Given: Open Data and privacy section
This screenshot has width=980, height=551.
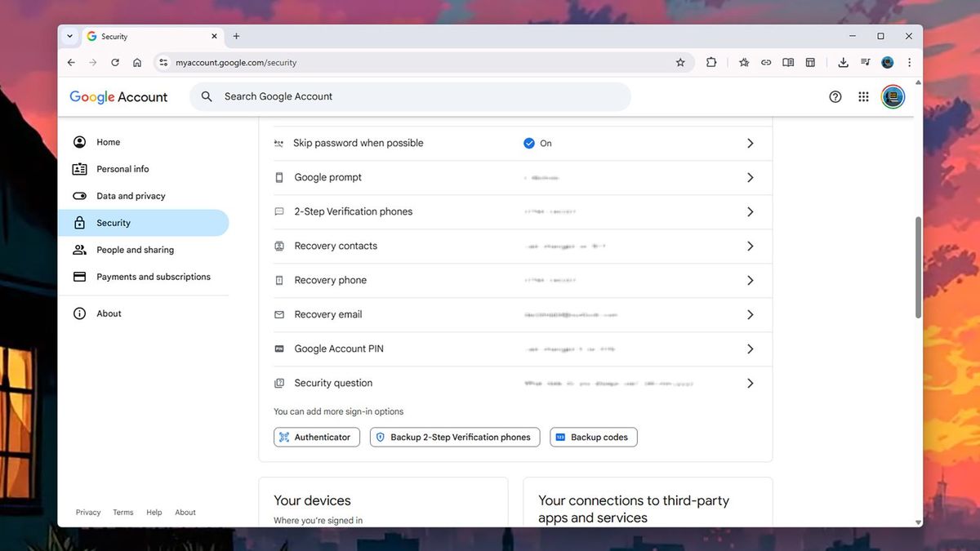Looking at the screenshot, I should (144, 196).
